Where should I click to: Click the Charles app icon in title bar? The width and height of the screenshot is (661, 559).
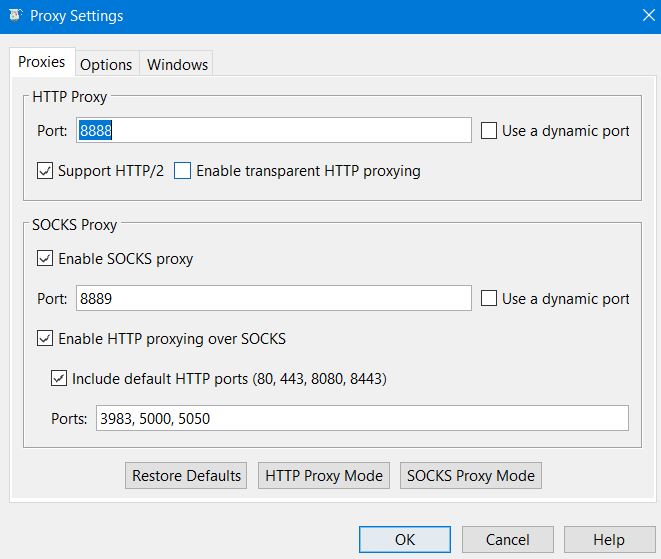[15, 16]
